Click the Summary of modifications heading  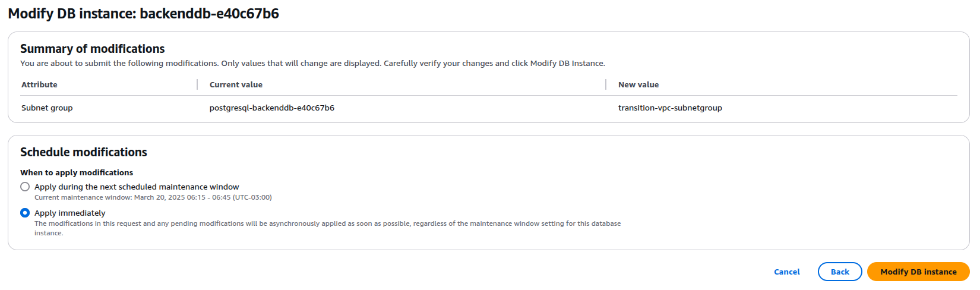click(x=92, y=49)
